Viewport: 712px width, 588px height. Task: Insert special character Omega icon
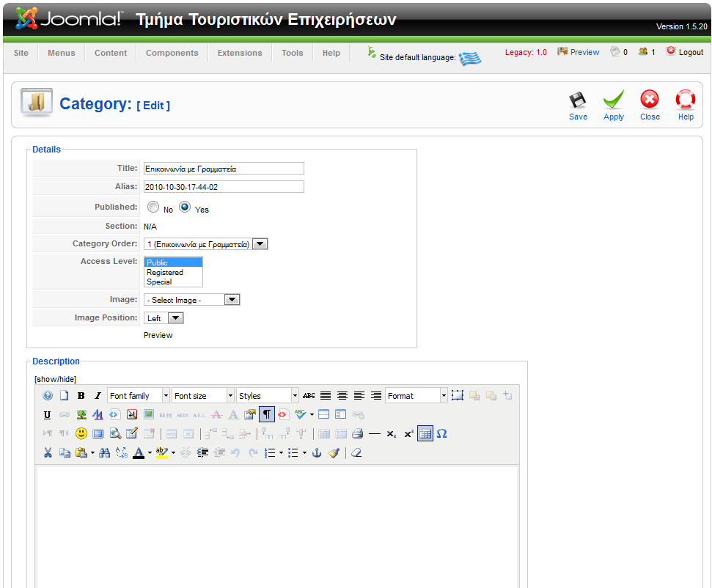442,433
